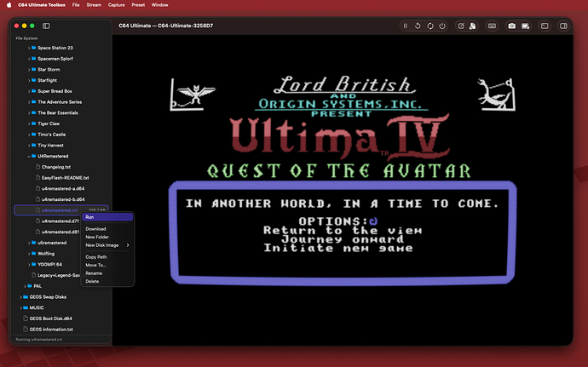Screen dimensions: 588x367
Task: Expand the Spaceman Splorf folder
Action: (x=29, y=59)
